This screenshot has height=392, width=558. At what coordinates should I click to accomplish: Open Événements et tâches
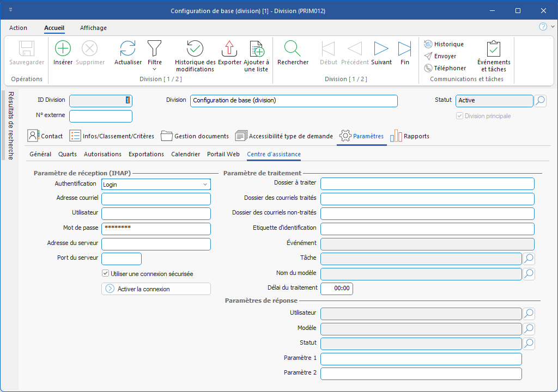coord(494,49)
